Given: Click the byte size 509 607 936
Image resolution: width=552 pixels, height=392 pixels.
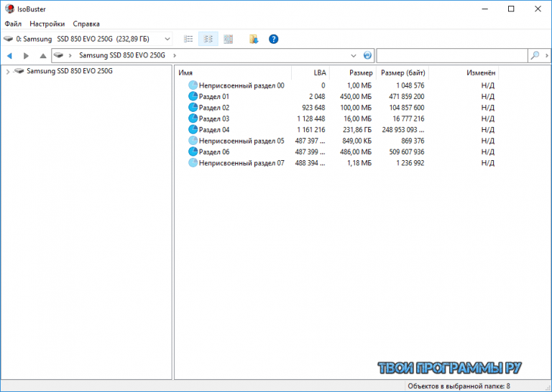Looking at the screenshot, I should (406, 152).
